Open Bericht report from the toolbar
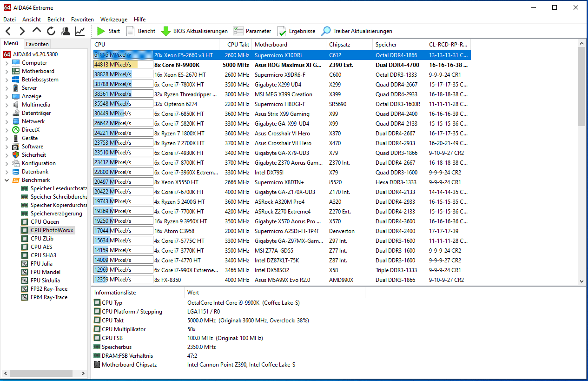 (141, 31)
